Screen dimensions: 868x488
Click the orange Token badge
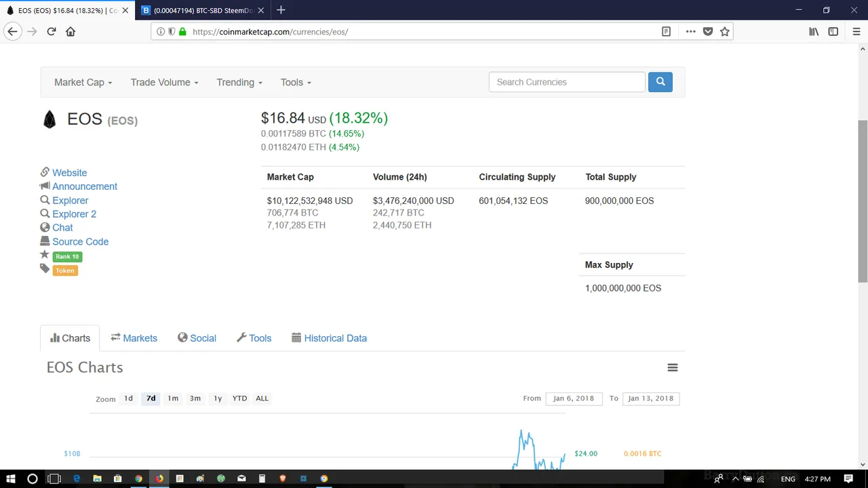pos(65,270)
